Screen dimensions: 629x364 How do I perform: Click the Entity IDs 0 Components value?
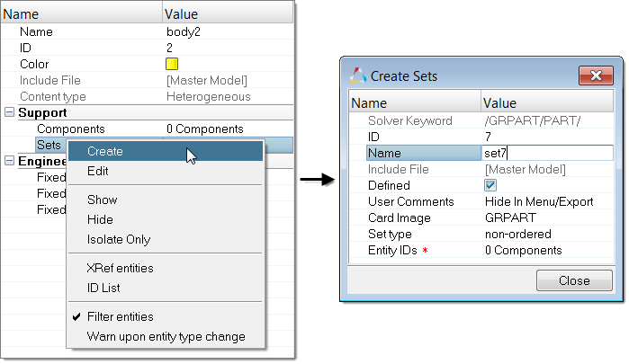[522, 251]
